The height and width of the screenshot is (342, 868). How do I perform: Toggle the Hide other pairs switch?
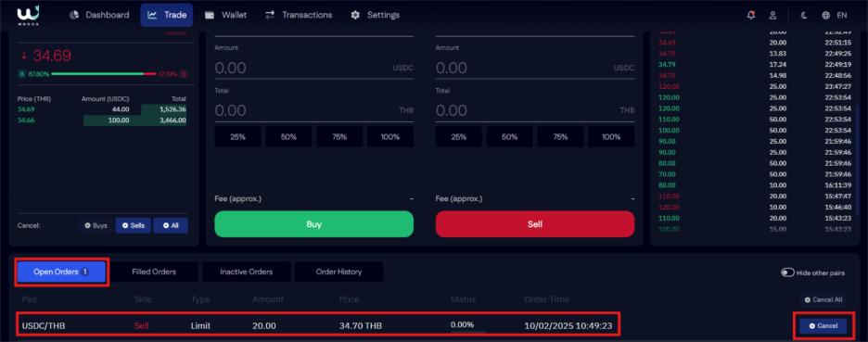(787, 272)
